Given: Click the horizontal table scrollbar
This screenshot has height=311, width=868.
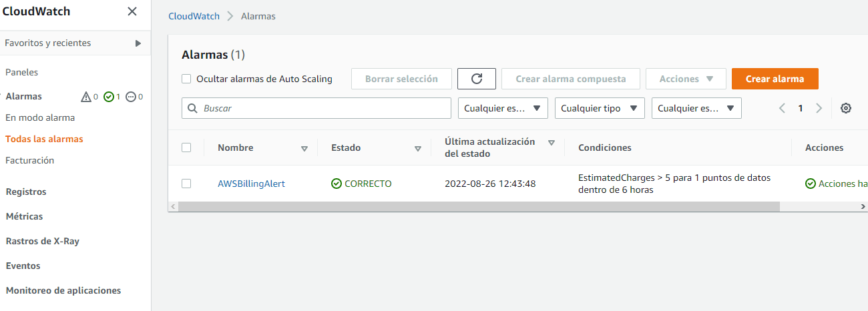Looking at the screenshot, I should [x=479, y=207].
